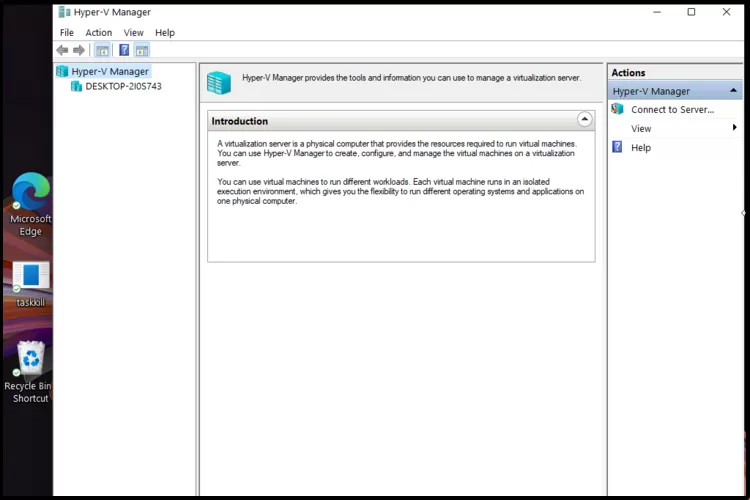Click View in the Actions pane
This screenshot has height=500, width=750.
pyautogui.click(x=641, y=129)
